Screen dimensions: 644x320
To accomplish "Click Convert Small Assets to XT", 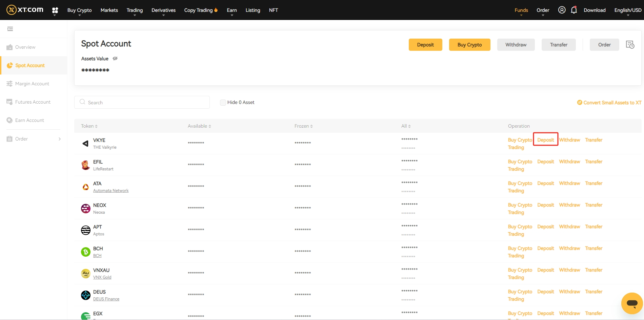I will pos(609,103).
